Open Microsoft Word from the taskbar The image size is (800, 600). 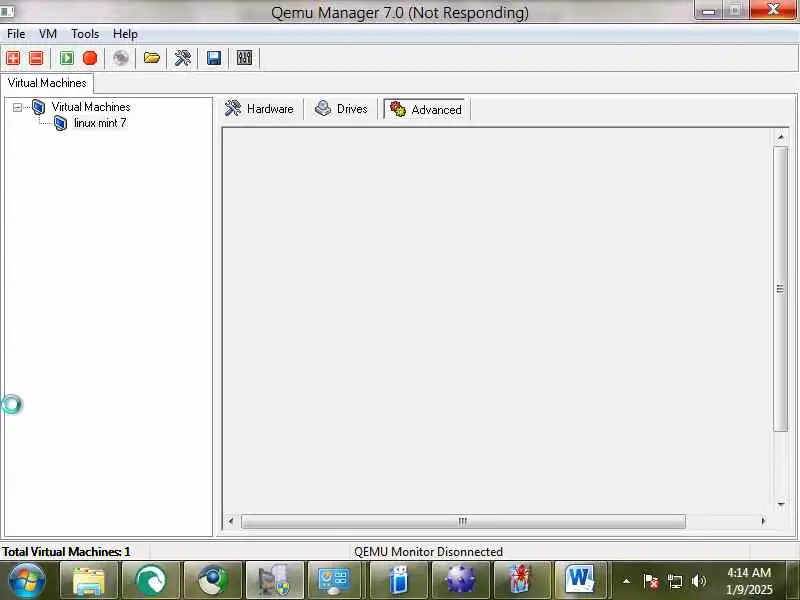coord(581,581)
